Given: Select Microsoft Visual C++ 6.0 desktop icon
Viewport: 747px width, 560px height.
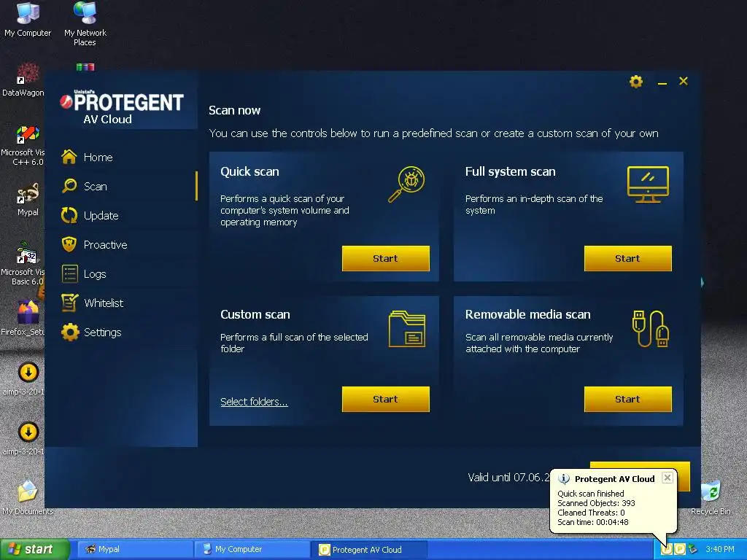Looking at the screenshot, I should click(23, 146).
